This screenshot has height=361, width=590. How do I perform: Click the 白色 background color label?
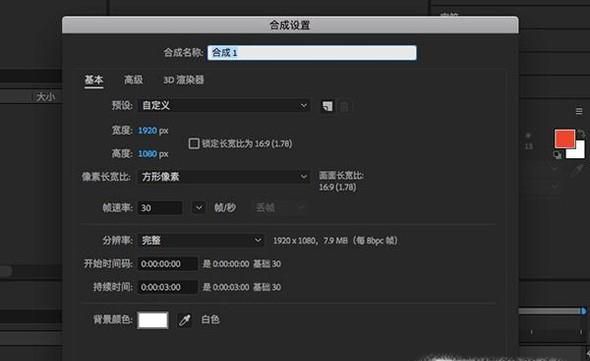(210, 320)
